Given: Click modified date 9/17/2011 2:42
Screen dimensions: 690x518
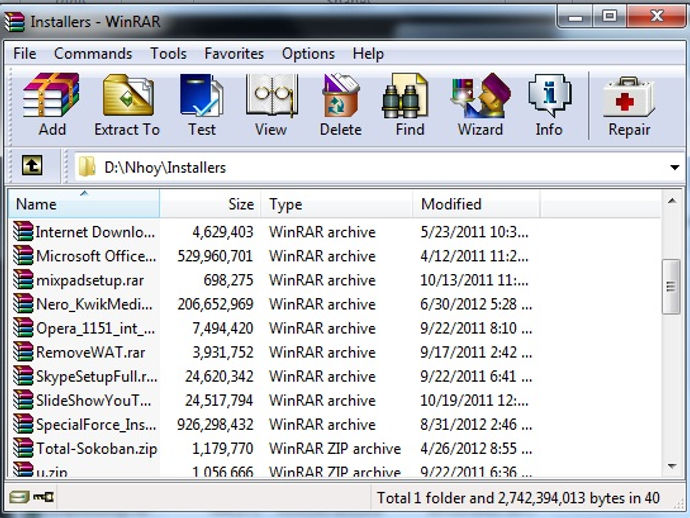Looking at the screenshot, I should pos(476,353).
